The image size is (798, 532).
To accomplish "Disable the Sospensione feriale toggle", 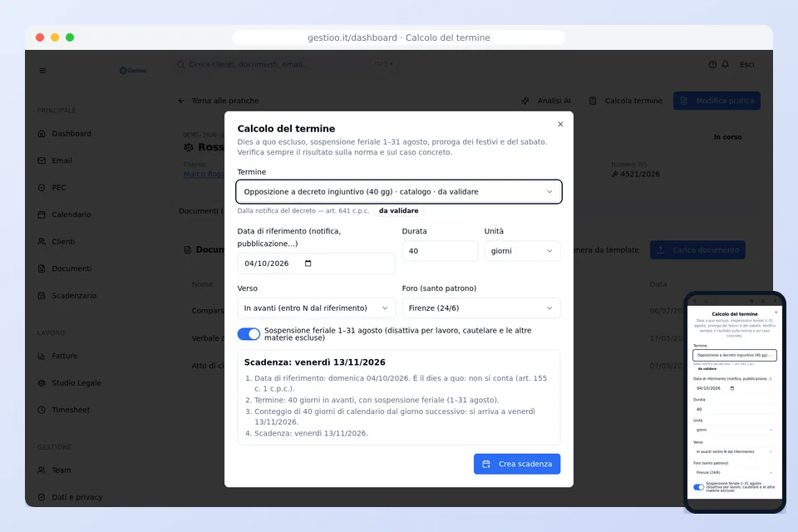I will click(x=249, y=334).
